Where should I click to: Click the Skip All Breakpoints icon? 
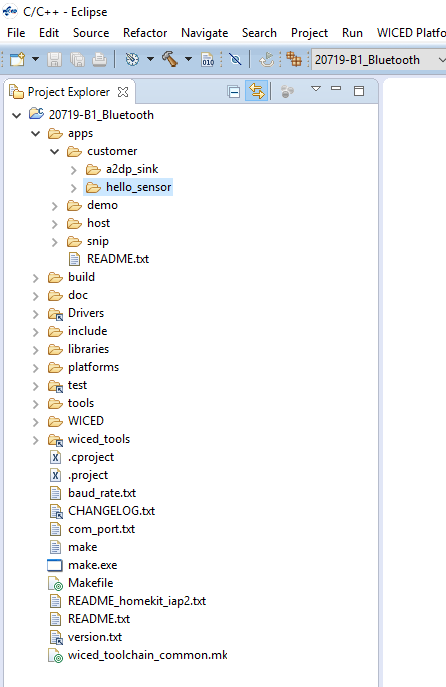coord(235,60)
